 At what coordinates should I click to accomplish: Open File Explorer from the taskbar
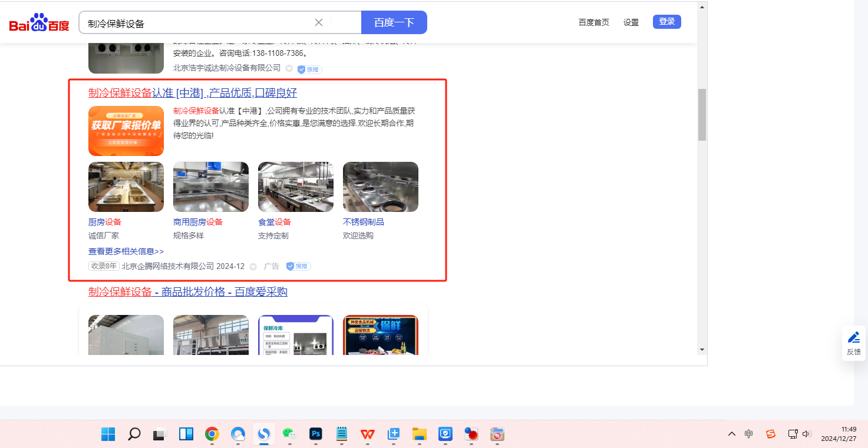pyautogui.click(x=419, y=434)
